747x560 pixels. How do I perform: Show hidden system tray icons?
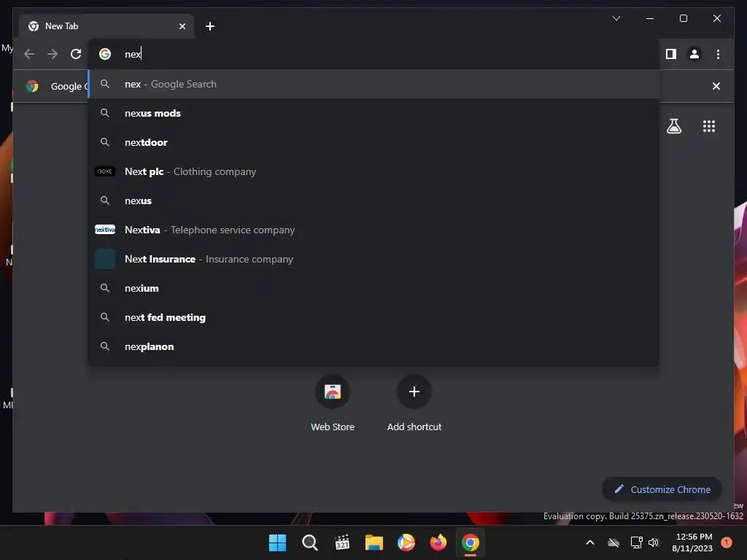[x=589, y=542]
